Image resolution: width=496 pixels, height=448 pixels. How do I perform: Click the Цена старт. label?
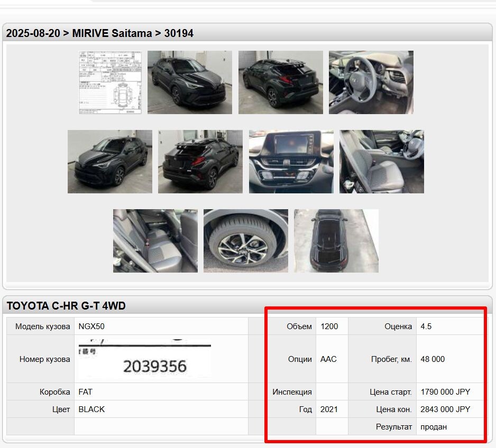(391, 392)
